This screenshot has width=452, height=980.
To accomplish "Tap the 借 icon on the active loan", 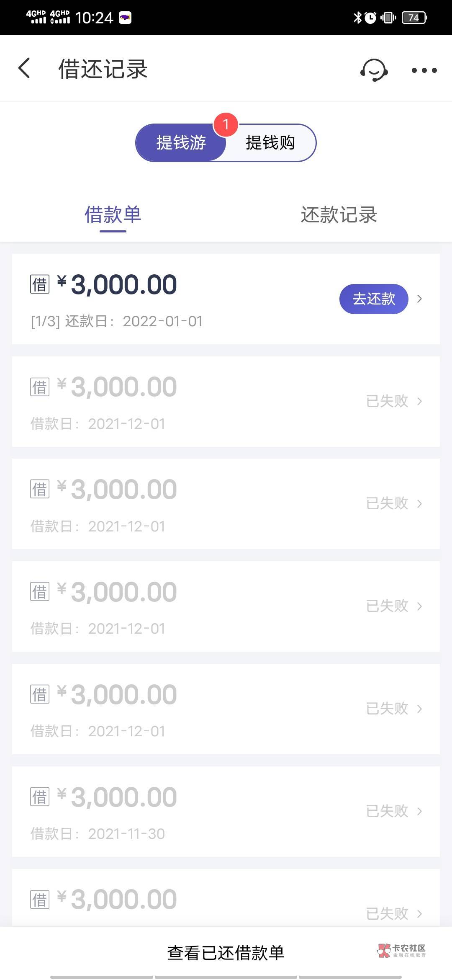I will point(40,285).
